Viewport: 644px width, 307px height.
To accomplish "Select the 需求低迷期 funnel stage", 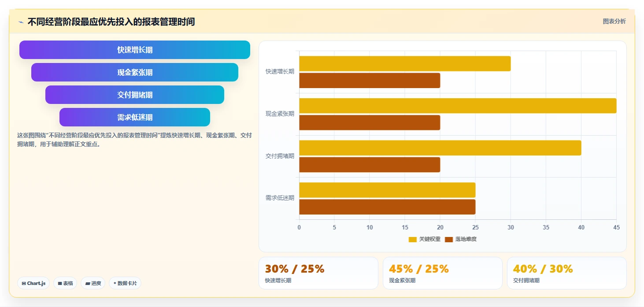I will pyautogui.click(x=135, y=117).
